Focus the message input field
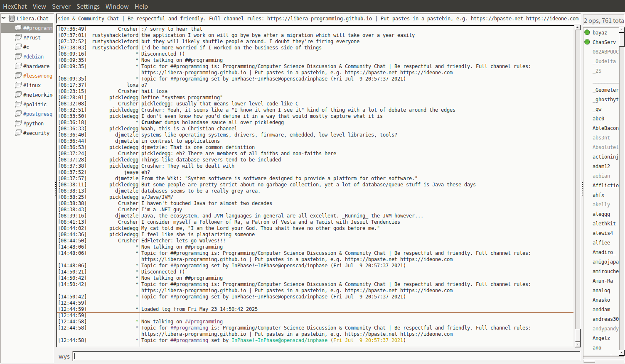This screenshot has width=625, height=364. [x=326, y=356]
